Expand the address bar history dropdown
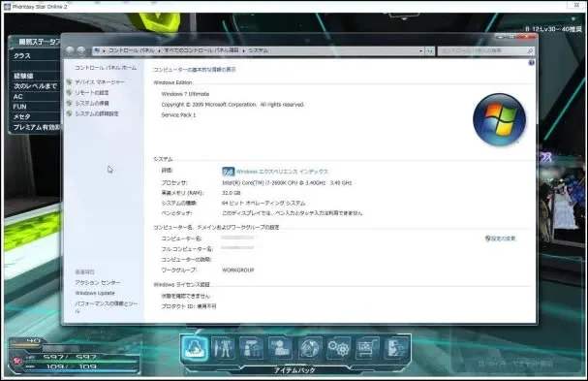Image resolution: width=588 pixels, height=381 pixels. 421,50
